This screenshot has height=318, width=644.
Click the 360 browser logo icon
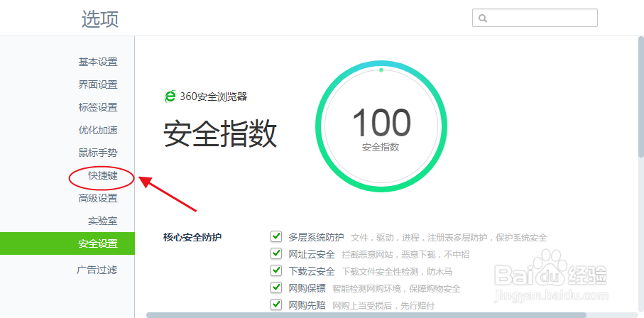170,97
